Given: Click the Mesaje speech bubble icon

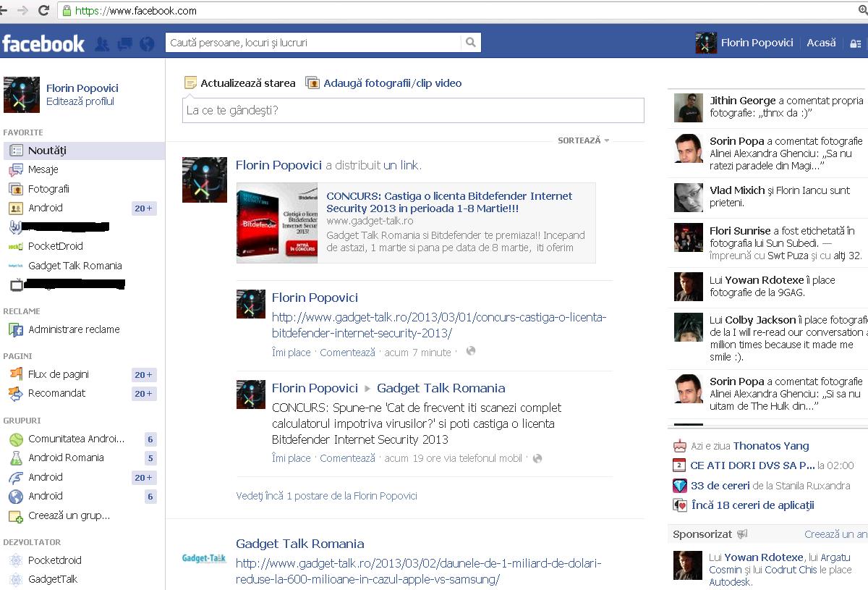Looking at the screenshot, I should pos(16,169).
